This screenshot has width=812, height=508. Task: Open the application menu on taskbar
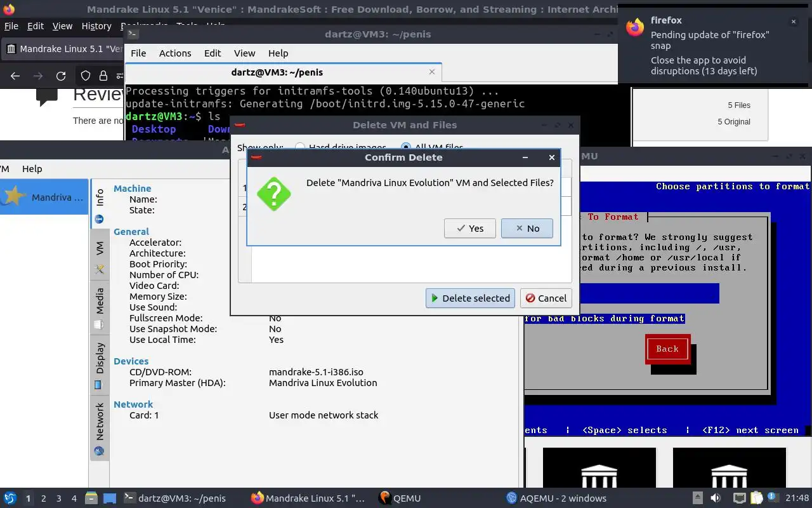[10, 498]
